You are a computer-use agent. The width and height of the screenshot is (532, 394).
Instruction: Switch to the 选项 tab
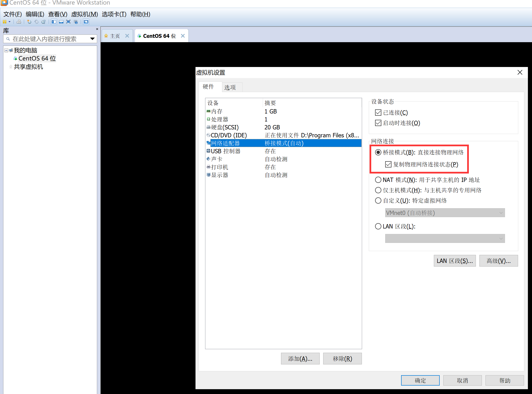[x=231, y=87]
